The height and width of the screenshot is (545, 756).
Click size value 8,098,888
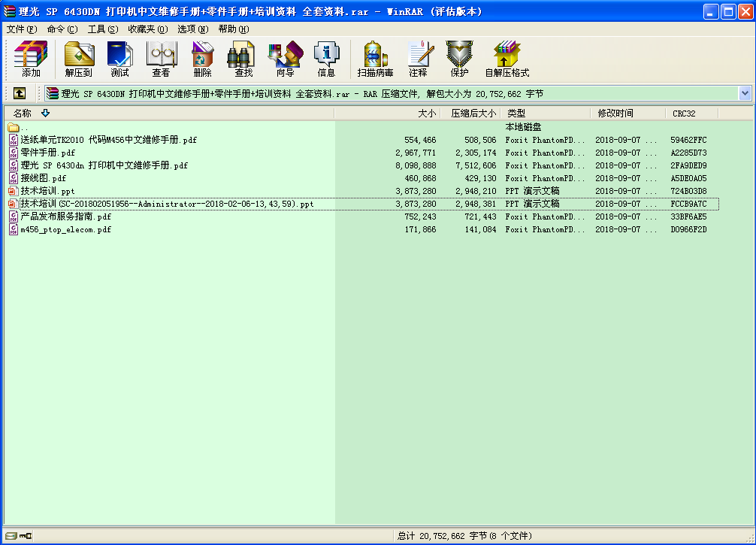click(416, 165)
